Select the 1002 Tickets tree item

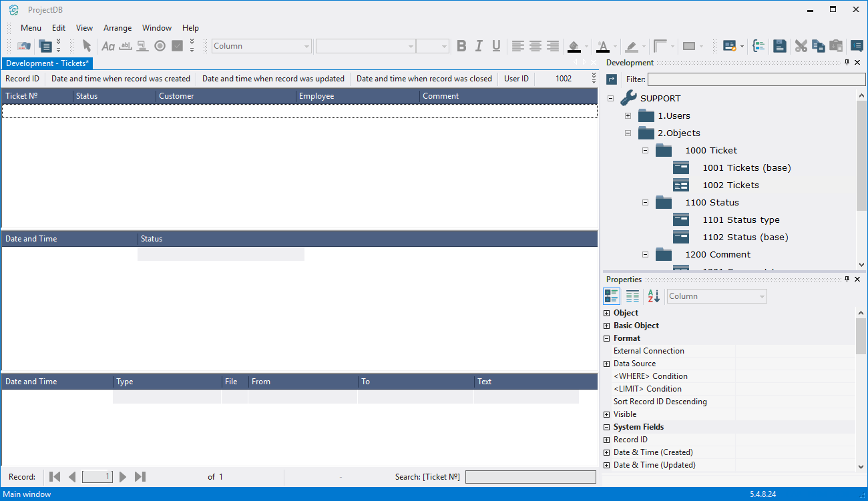click(730, 185)
